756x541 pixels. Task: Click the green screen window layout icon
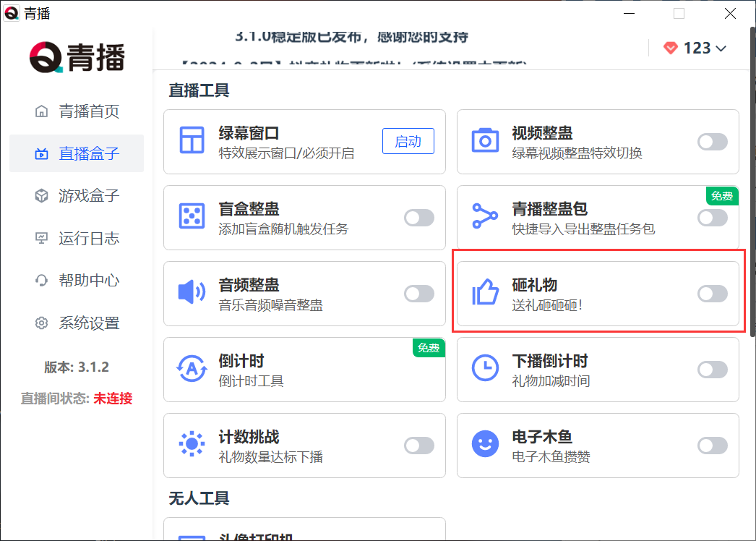coord(192,141)
